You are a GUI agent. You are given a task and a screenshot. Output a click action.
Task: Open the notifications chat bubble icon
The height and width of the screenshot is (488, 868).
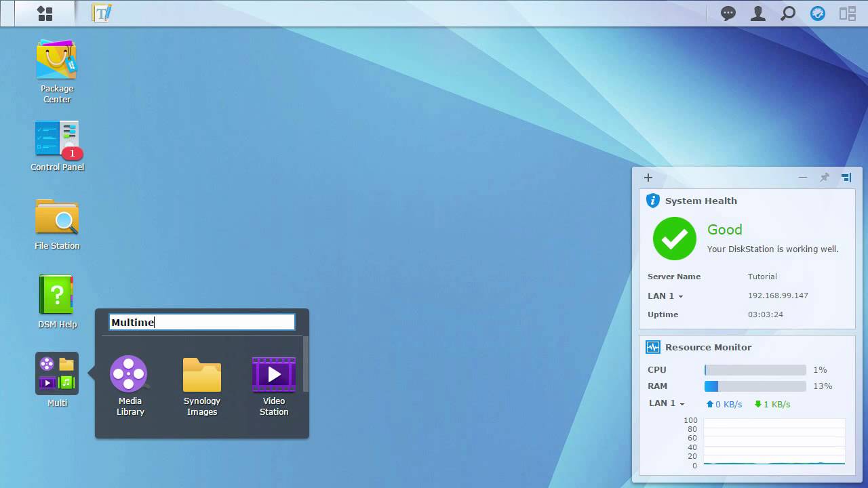[x=728, y=14]
